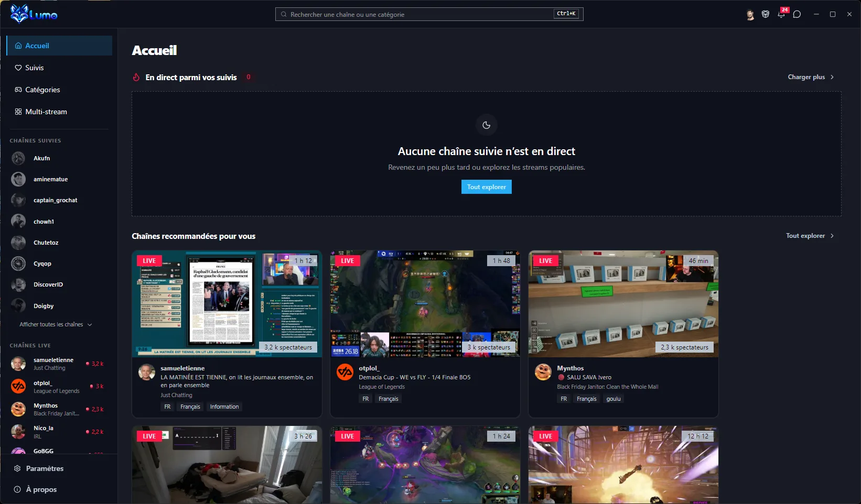Click the recommended channels Tout explorer chevron
Image resolution: width=861 pixels, height=504 pixels.
point(832,236)
